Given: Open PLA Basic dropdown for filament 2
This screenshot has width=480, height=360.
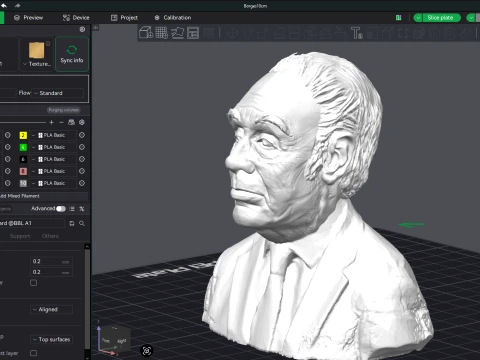Looking at the screenshot, I should [x=53, y=135].
